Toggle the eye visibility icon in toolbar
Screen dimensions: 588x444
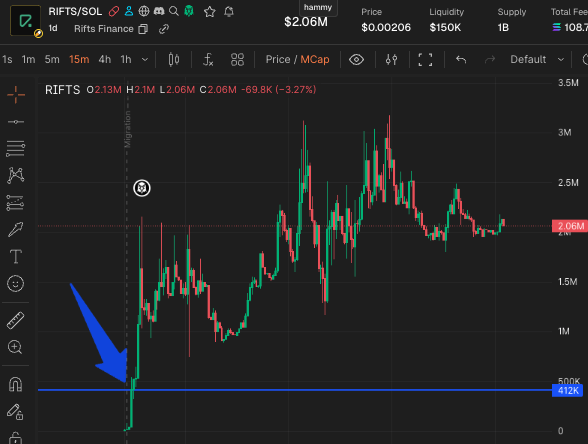tap(356, 59)
